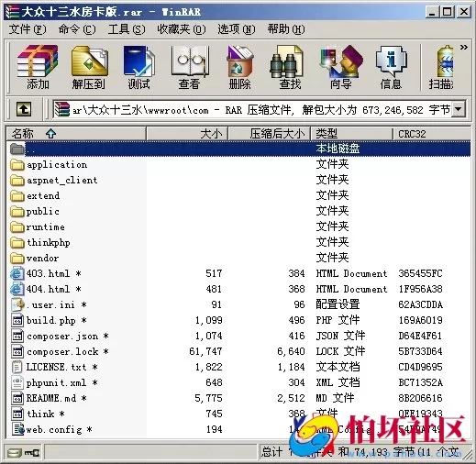Select the build.php file icon
This screenshot has width=476, height=464.
click(17, 320)
